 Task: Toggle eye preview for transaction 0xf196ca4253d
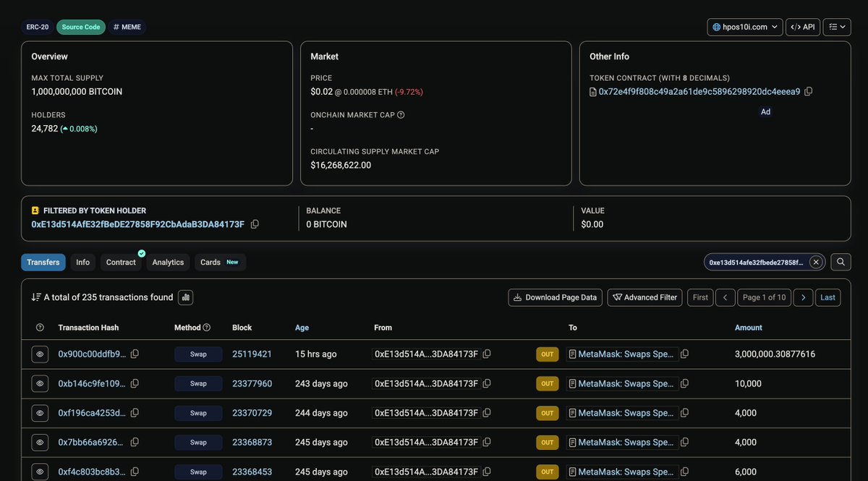point(40,413)
